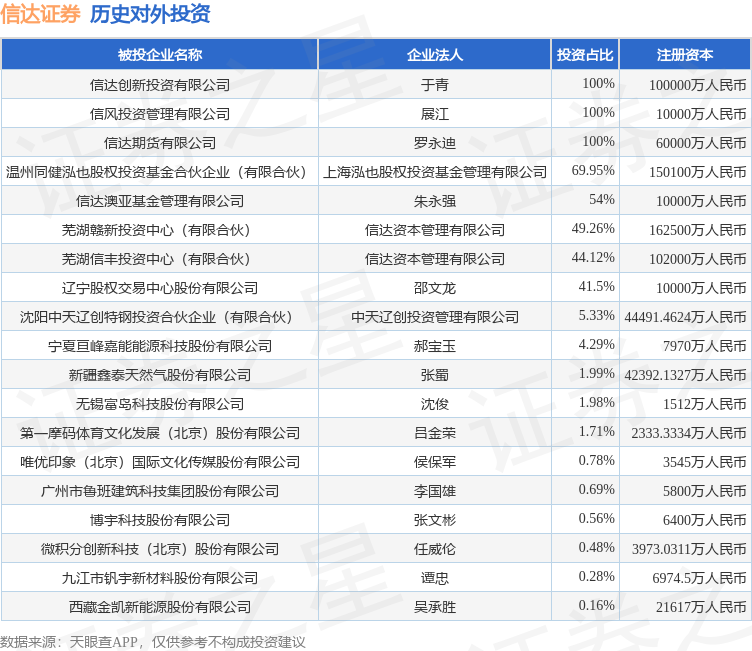Click the 企业法人 column header

(x=435, y=55)
